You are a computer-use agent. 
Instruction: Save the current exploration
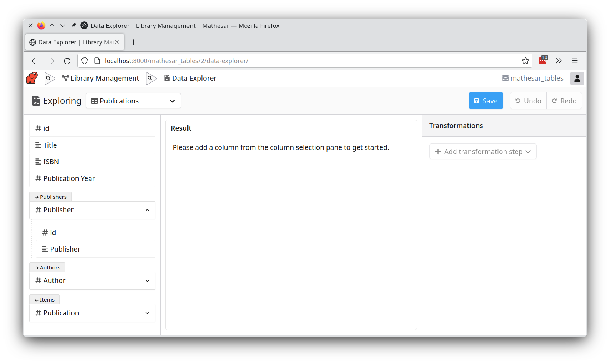[486, 101]
